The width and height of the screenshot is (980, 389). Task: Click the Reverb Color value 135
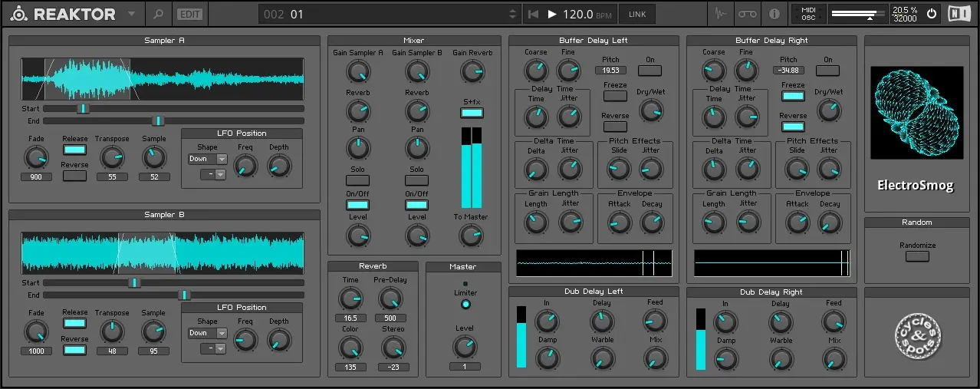(350, 367)
